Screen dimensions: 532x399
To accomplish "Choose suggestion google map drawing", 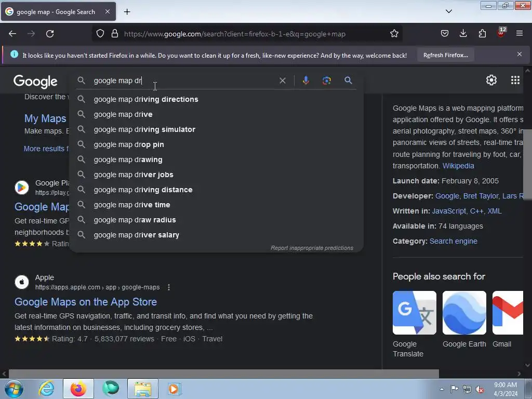I will coord(217,159).
